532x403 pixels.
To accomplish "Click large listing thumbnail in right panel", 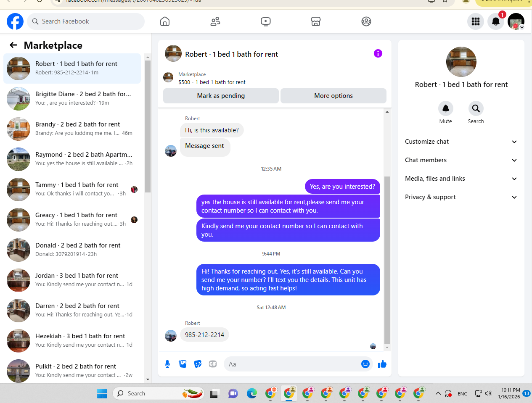I will pos(461,62).
